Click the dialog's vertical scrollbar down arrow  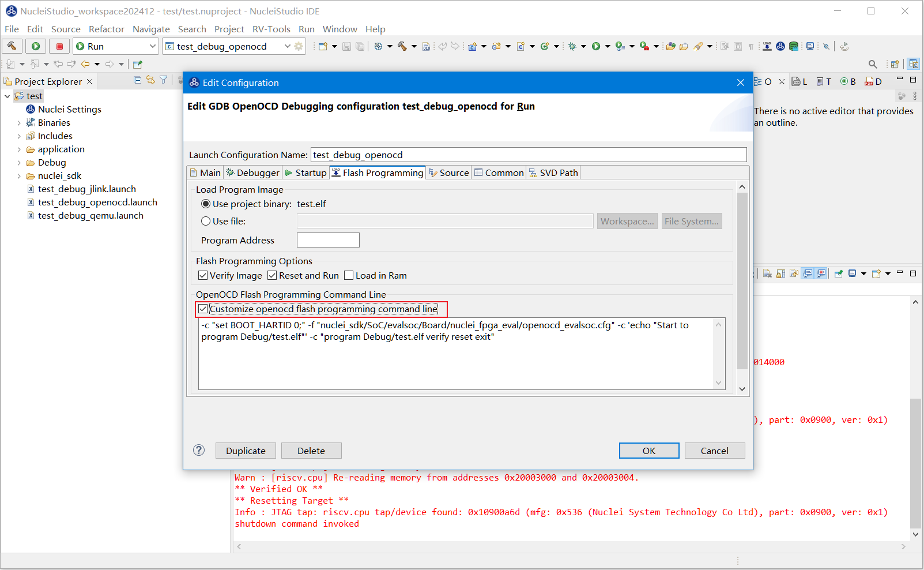click(x=742, y=389)
